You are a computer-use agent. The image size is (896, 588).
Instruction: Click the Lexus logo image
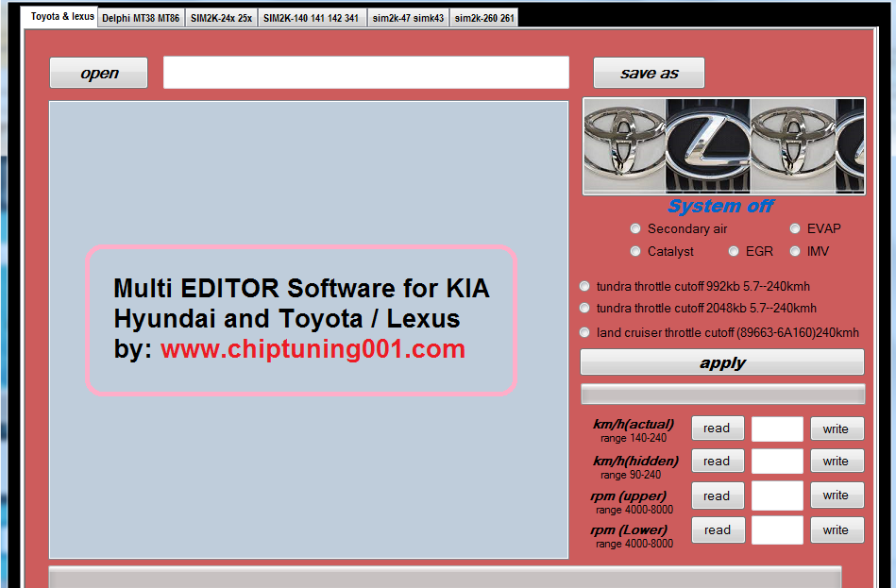click(708, 146)
